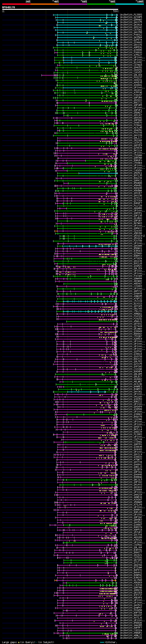Open hit UniRef100_C6TN18
Viewport: 146px width, 644px height.
tap(131, 65)
